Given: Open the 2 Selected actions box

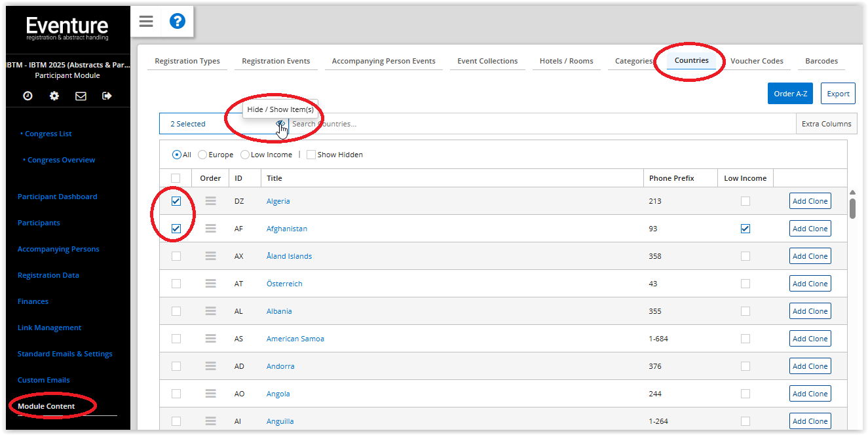Looking at the screenshot, I should coord(216,124).
